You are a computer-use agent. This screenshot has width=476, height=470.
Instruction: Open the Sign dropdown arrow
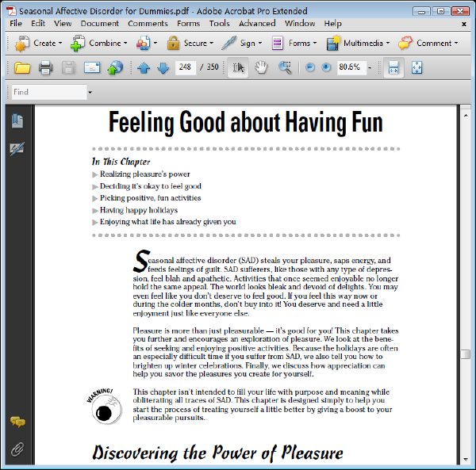point(260,43)
